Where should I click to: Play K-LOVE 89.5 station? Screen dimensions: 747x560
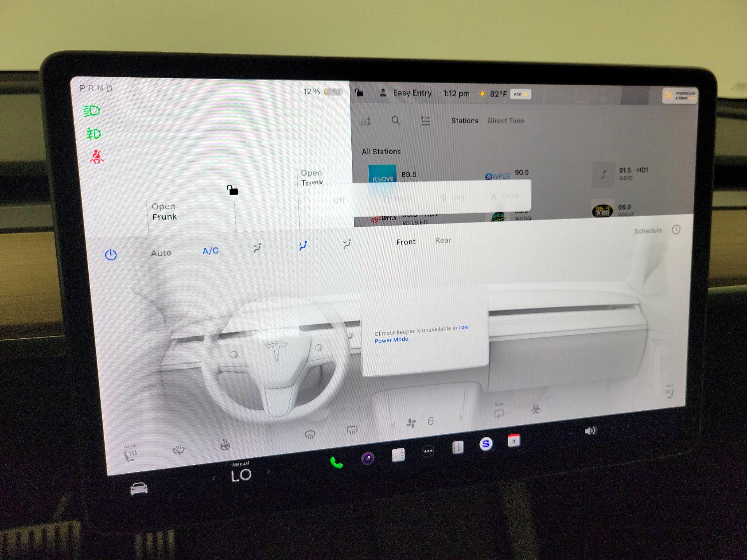(x=393, y=174)
